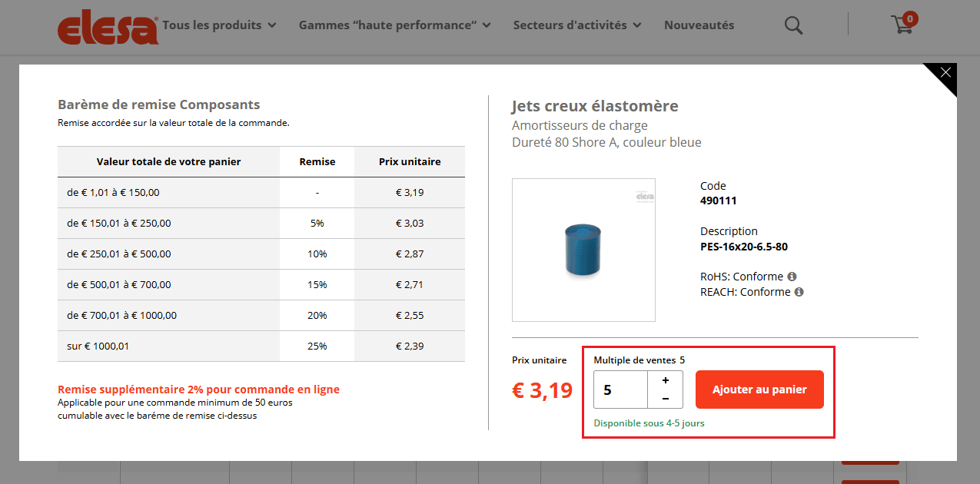Click the REACH Conforme info icon
This screenshot has height=484, width=980.
click(799, 292)
